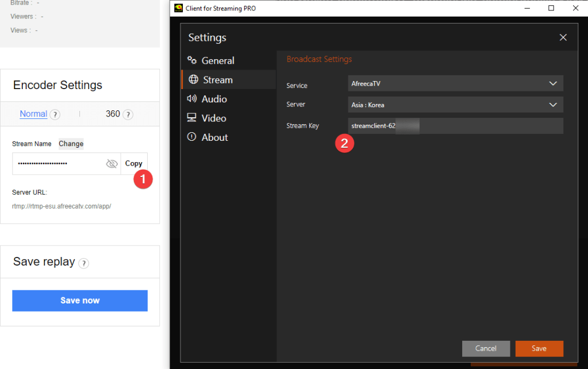Click the monitor icon beside Video

click(x=192, y=118)
